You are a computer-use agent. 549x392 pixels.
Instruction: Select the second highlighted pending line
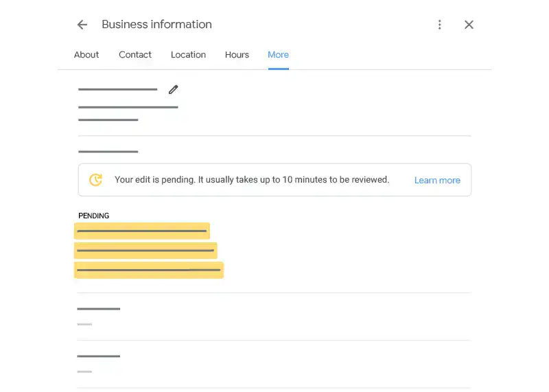click(x=145, y=251)
